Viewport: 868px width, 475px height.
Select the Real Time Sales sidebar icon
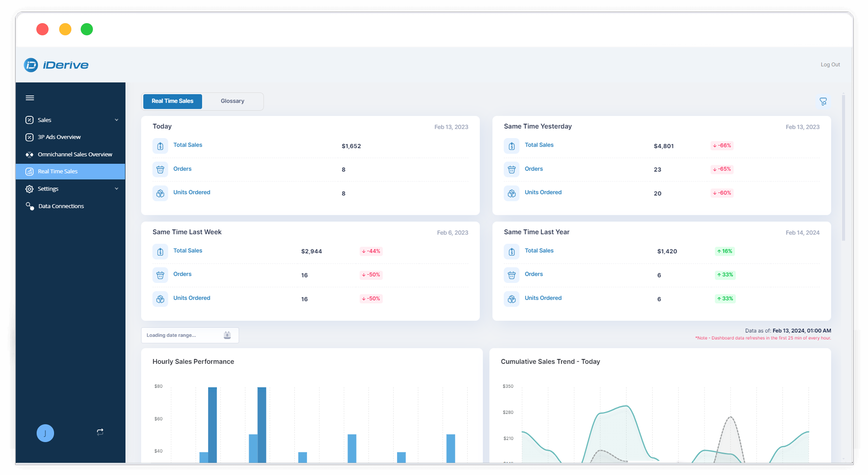coord(30,172)
